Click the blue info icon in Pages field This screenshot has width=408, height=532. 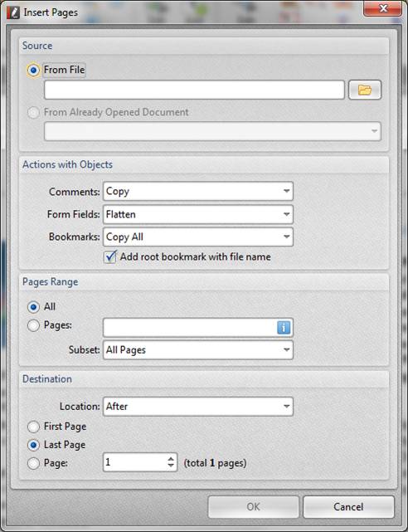pyautogui.click(x=284, y=328)
